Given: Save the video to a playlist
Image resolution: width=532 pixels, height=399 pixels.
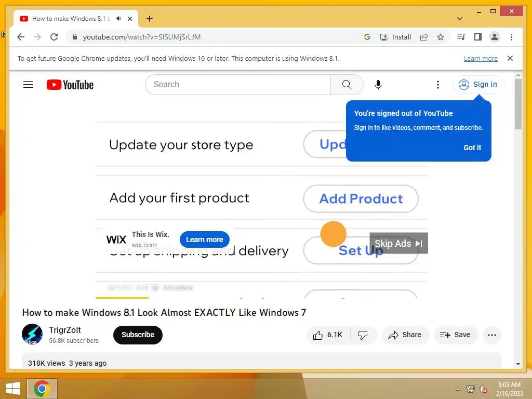Looking at the screenshot, I should [x=455, y=335].
